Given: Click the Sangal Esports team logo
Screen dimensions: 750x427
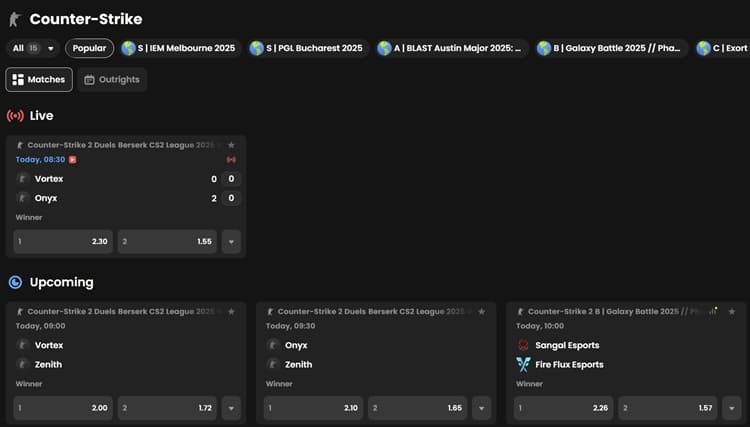Looking at the screenshot, I should 523,345.
